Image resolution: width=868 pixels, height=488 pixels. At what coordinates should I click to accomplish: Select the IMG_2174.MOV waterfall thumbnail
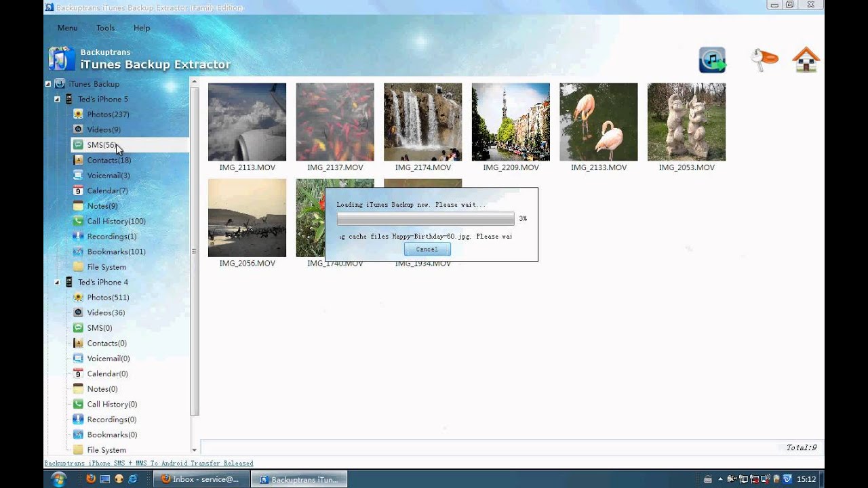(422, 122)
